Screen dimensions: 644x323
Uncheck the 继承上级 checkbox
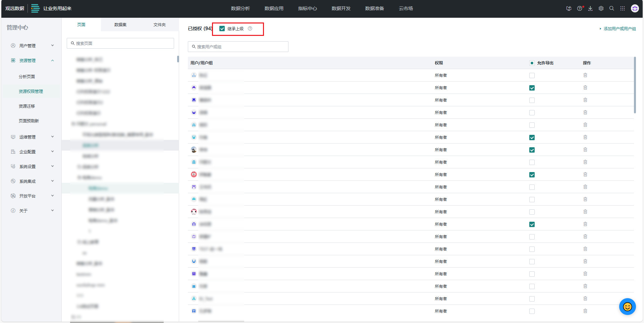point(222,29)
